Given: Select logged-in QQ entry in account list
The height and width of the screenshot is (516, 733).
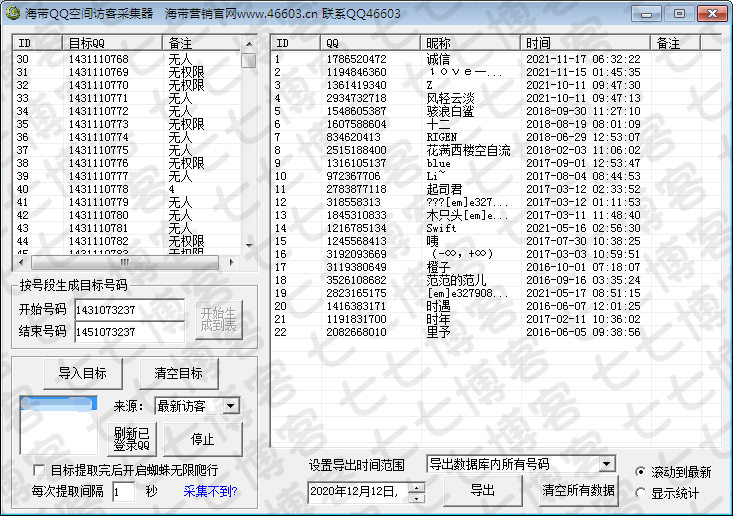Looking at the screenshot, I should point(58,404).
